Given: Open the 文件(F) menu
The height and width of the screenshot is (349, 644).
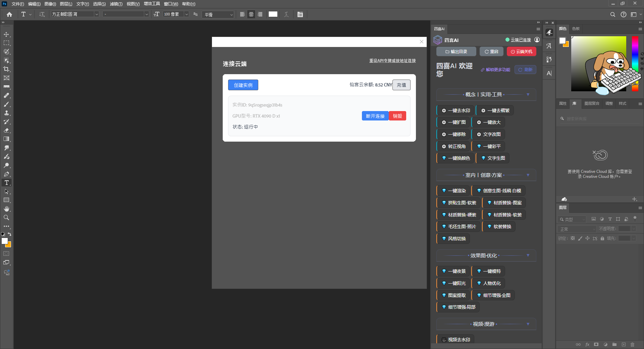Looking at the screenshot, I should tap(18, 4).
